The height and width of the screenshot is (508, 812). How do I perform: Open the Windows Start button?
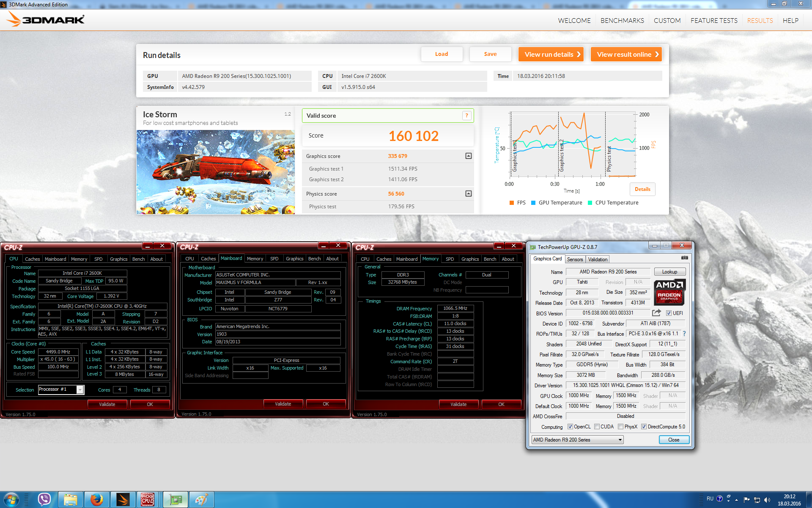11,500
